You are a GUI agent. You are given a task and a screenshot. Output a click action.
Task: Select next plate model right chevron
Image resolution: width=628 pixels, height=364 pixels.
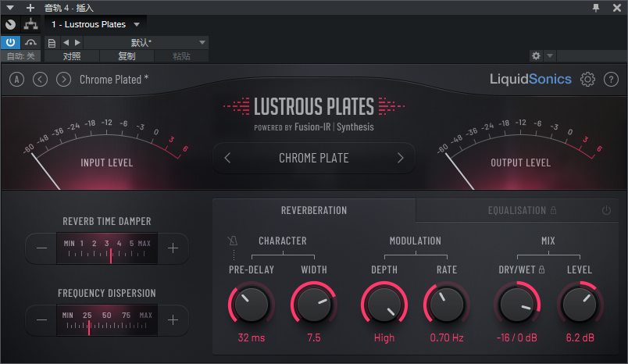pos(400,158)
